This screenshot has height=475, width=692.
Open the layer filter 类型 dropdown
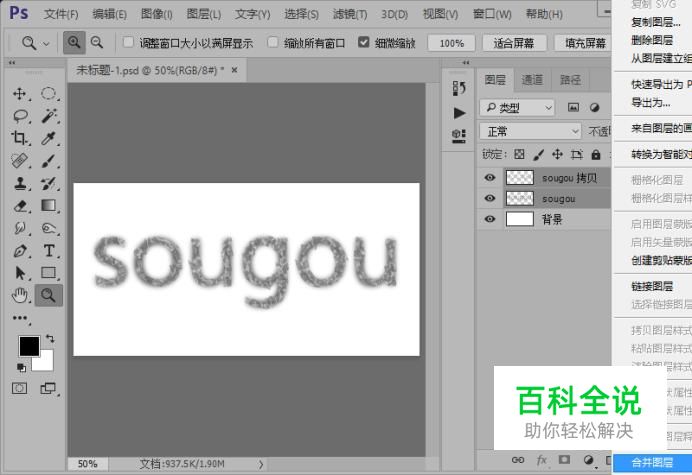(517, 108)
